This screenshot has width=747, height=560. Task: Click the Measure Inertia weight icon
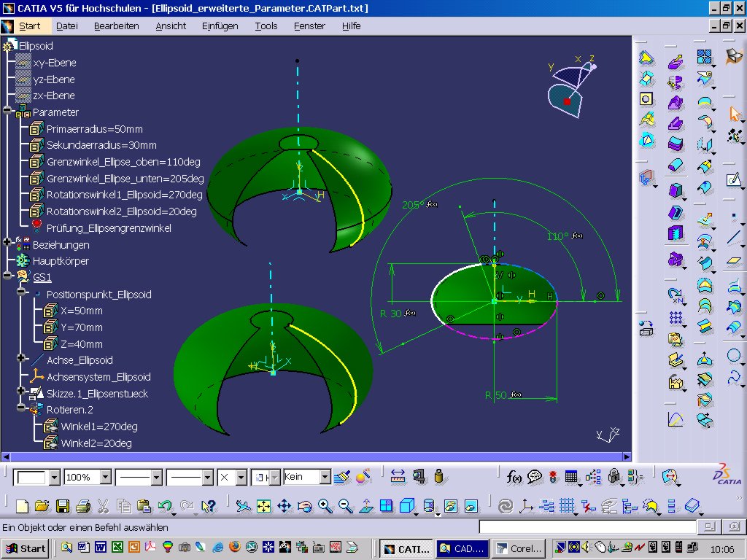(x=438, y=477)
